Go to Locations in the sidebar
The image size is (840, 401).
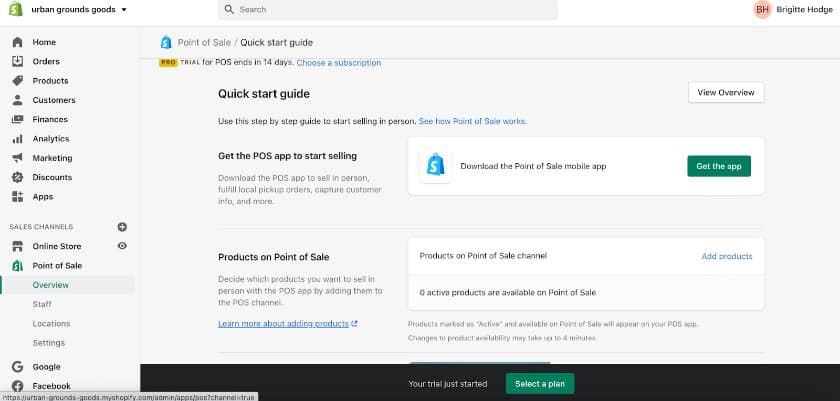coord(51,323)
